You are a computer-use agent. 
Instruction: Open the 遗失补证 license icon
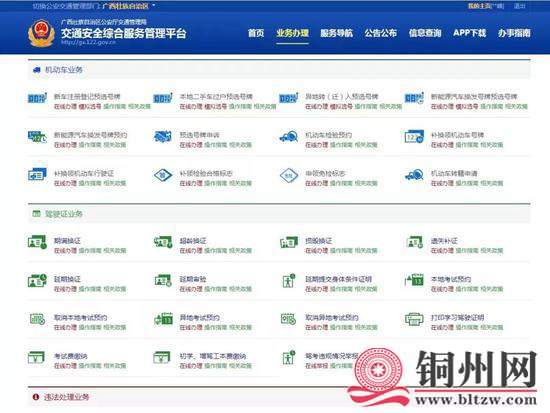pyautogui.click(x=414, y=242)
